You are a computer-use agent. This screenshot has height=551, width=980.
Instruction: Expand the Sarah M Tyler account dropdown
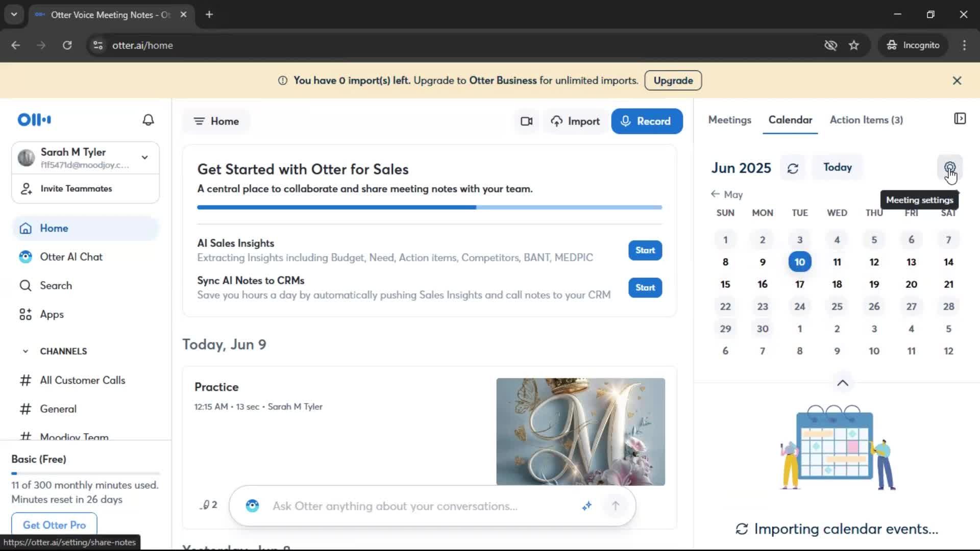(x=145, y=158)
